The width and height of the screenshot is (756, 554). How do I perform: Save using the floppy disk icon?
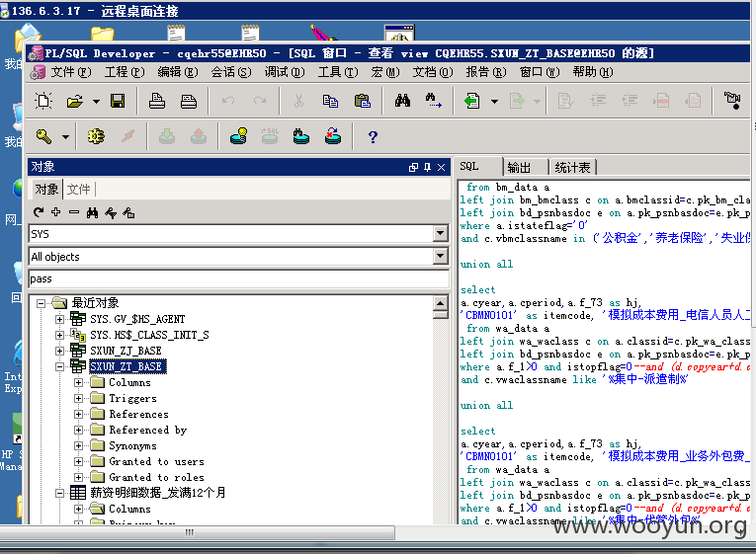pyautogui.click(x=118, y=101)
